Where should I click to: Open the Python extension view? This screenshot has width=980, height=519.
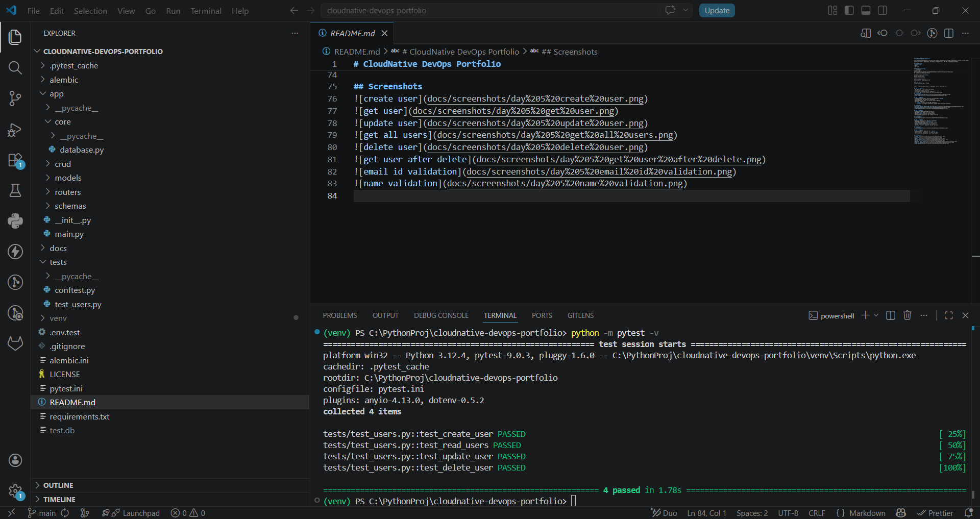pos(15,221)
